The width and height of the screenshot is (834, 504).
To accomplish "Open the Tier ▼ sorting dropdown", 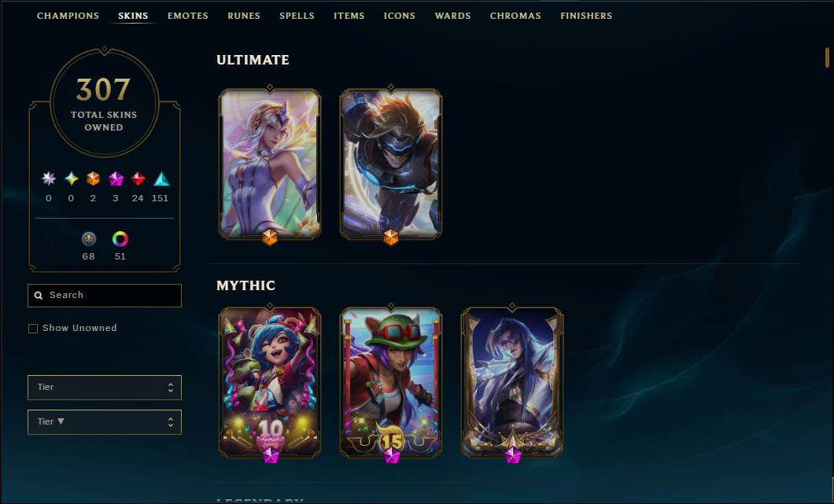I will pos(104,422).
